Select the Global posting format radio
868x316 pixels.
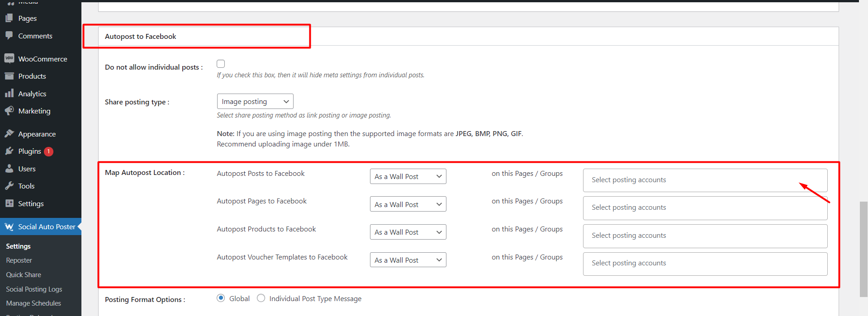pyautogui.click(x=221, y=298)
